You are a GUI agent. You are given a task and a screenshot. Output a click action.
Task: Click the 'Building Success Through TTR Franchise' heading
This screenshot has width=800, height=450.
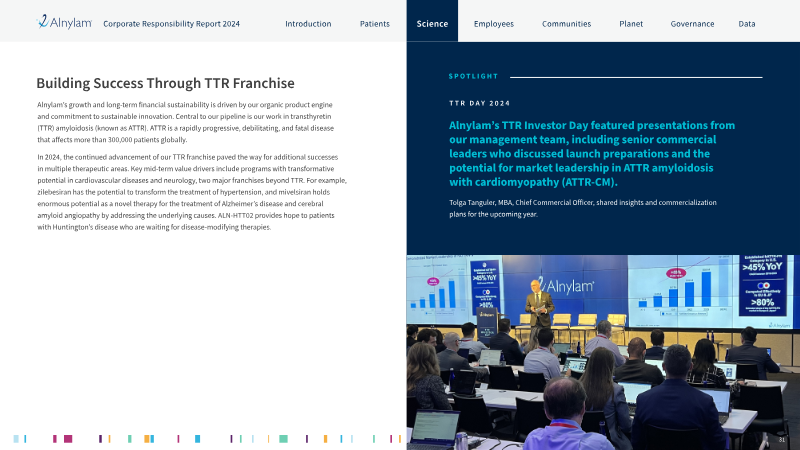coord(165,83)
